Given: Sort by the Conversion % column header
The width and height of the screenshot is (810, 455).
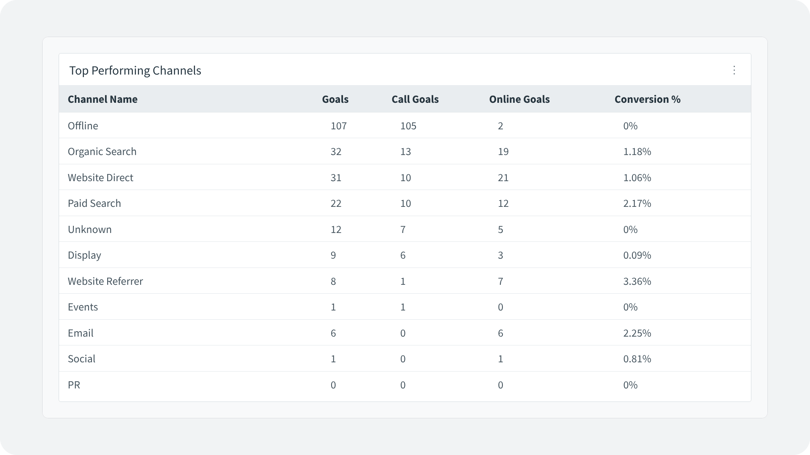Looking at the screenshot, I should (647, 99).
